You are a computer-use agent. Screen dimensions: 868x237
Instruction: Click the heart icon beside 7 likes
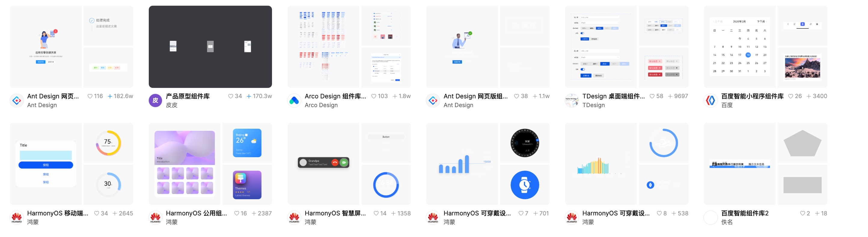[521, 213]
